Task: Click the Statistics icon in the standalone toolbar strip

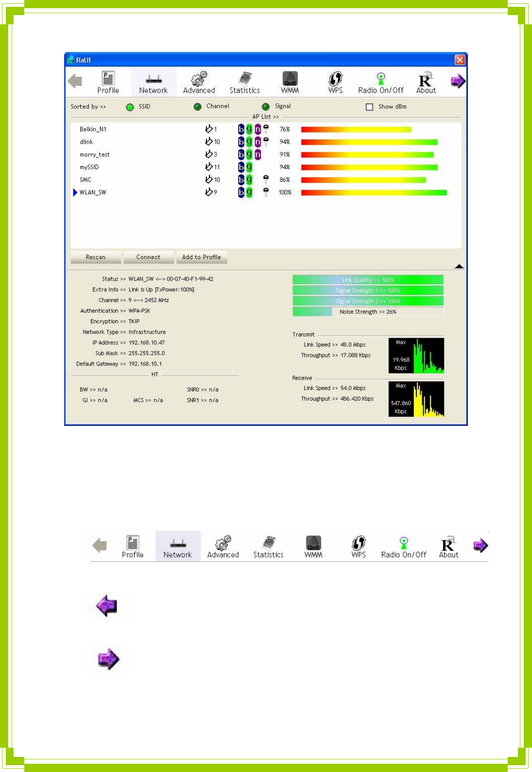Action: click(x=268, y=546)
